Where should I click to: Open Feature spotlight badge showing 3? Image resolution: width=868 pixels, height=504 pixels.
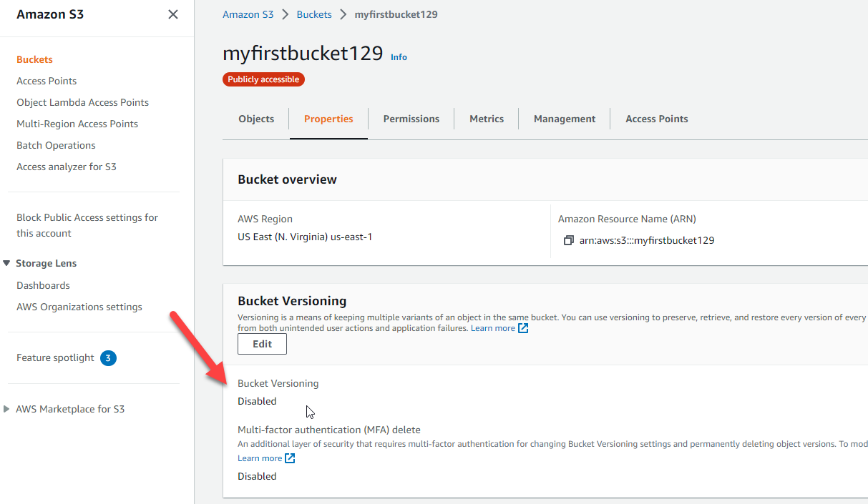[x=108, y=358]
